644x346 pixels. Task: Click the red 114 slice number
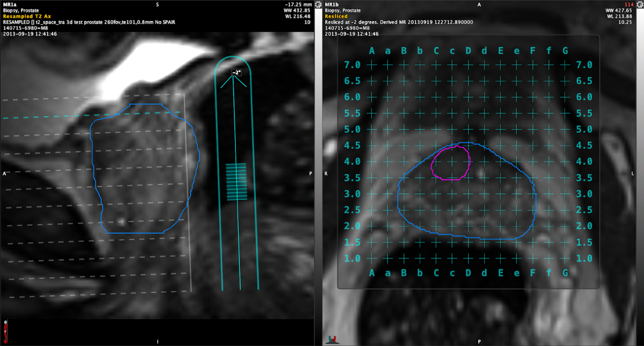pos(630,4)
